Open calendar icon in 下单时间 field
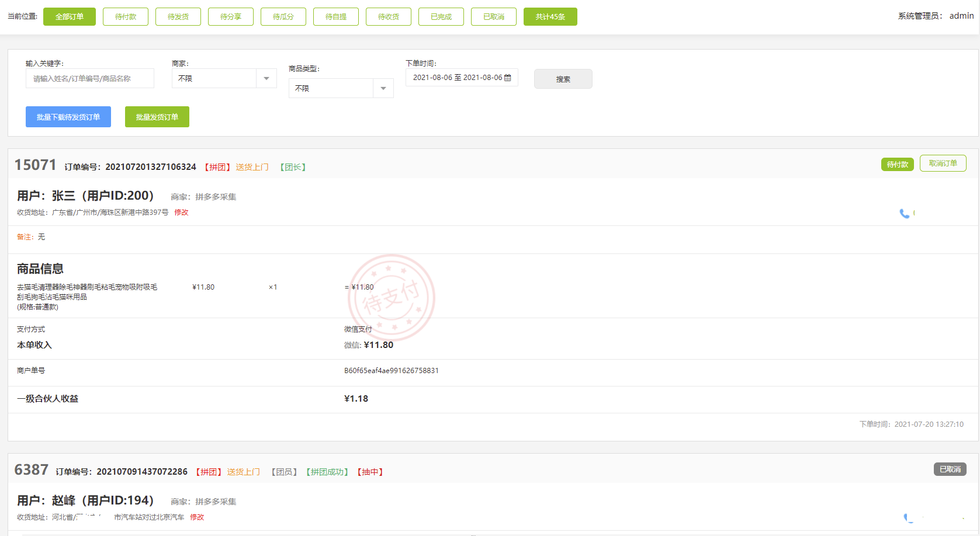This screenshot has height=536, width=980. 507,78
